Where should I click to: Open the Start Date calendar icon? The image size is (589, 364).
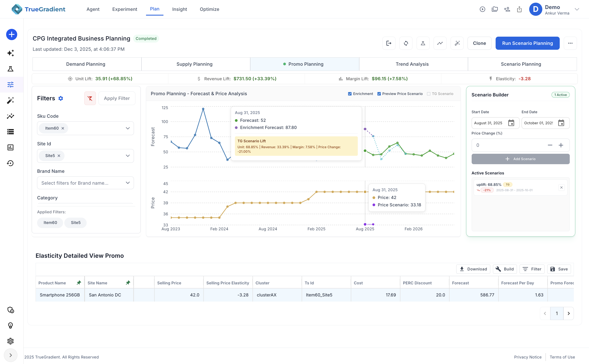[x=511, y=123]
